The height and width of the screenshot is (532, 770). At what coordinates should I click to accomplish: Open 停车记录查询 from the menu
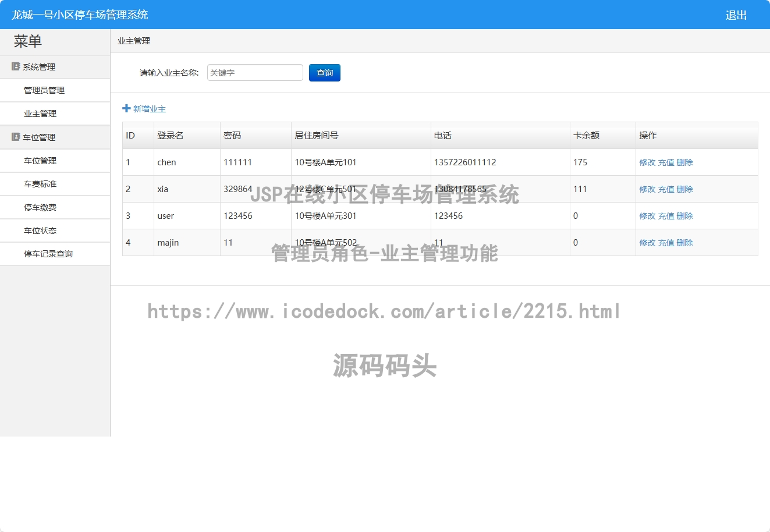(48, 254)
